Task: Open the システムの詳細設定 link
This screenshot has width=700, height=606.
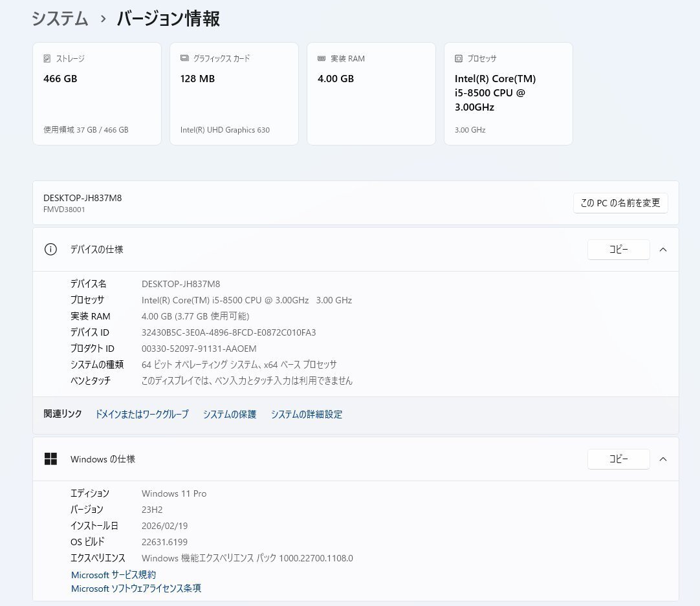Action: 306,414
